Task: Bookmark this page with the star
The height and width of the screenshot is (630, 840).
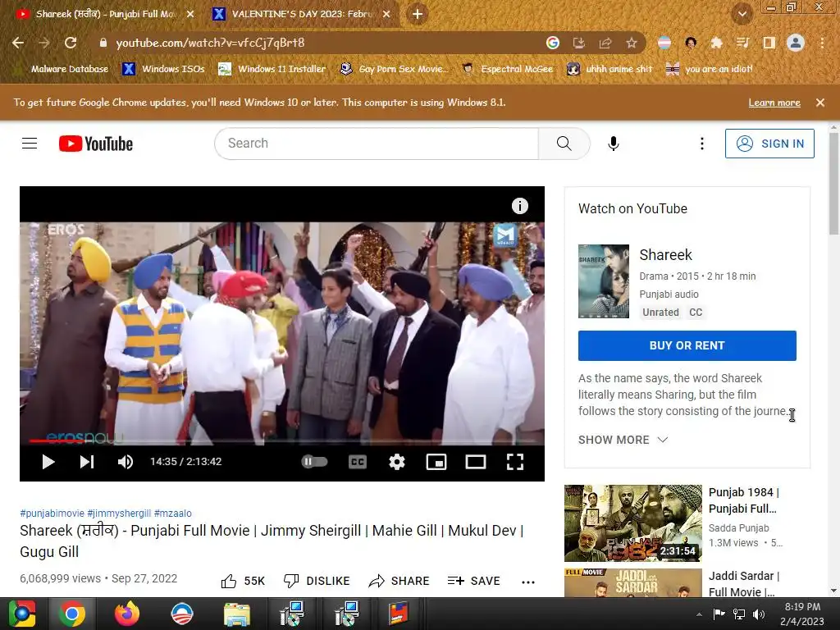Action: (632, 43)
